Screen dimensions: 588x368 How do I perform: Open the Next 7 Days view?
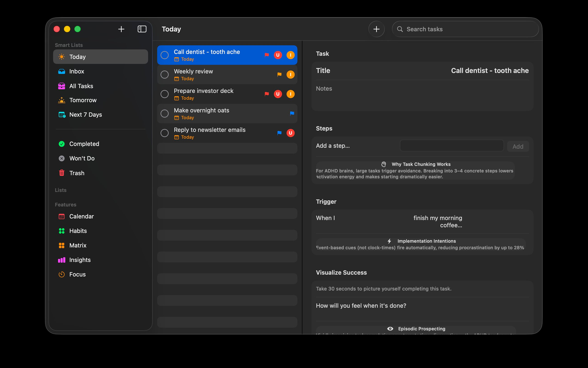pyautogui.click(x=100, y=114)
